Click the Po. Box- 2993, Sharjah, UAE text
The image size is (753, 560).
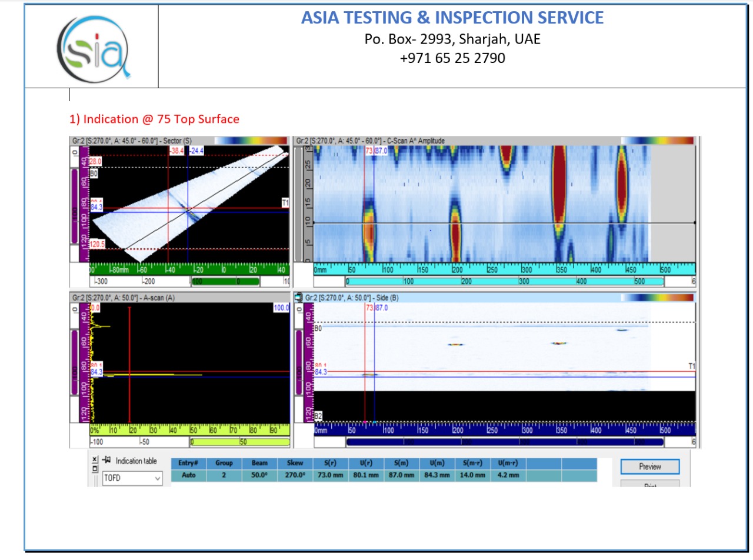pos(452,39)
